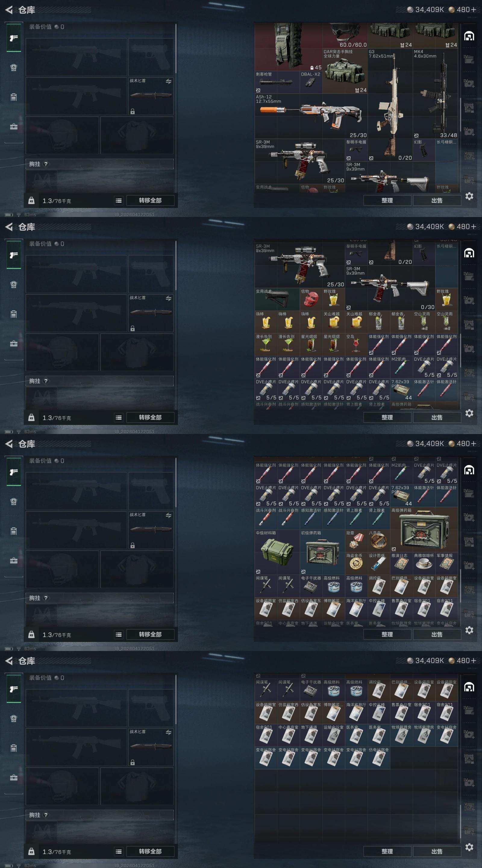Click the 出售 button beneath the ASh-12 view
Image resolution: width=482 pixels, height=868 pixels.
click(437, 200)
